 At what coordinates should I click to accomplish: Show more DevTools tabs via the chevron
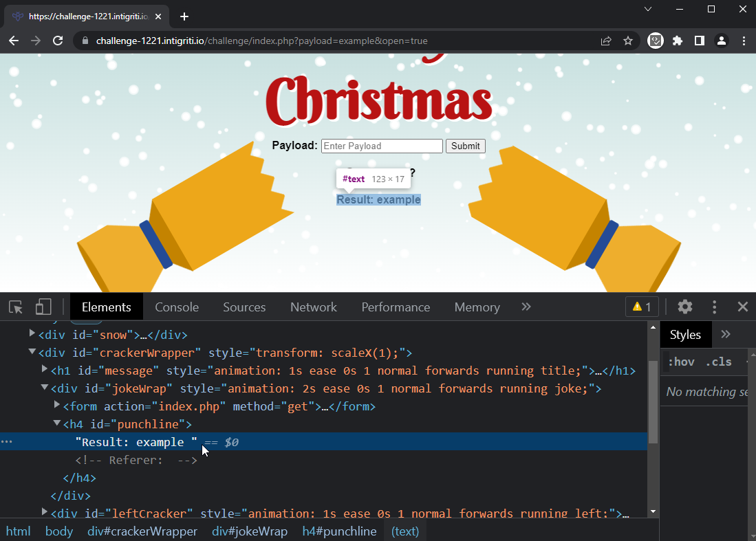pos(526,307)
